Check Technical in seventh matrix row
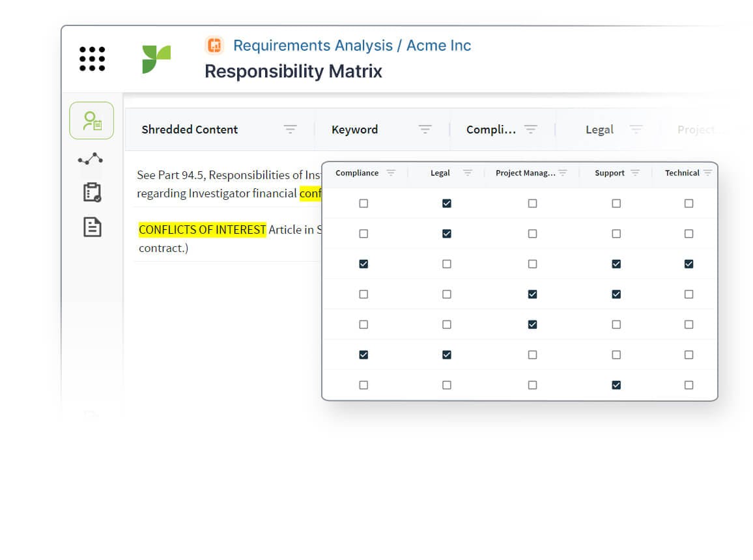753x560 pixels. click(689, 385)
